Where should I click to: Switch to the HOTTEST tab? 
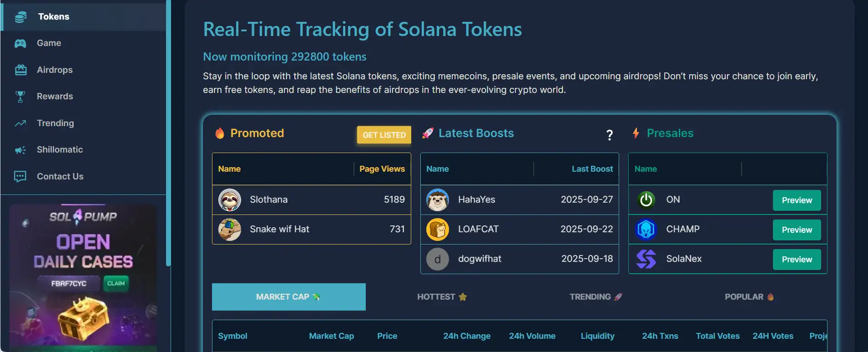click(442, 297)
